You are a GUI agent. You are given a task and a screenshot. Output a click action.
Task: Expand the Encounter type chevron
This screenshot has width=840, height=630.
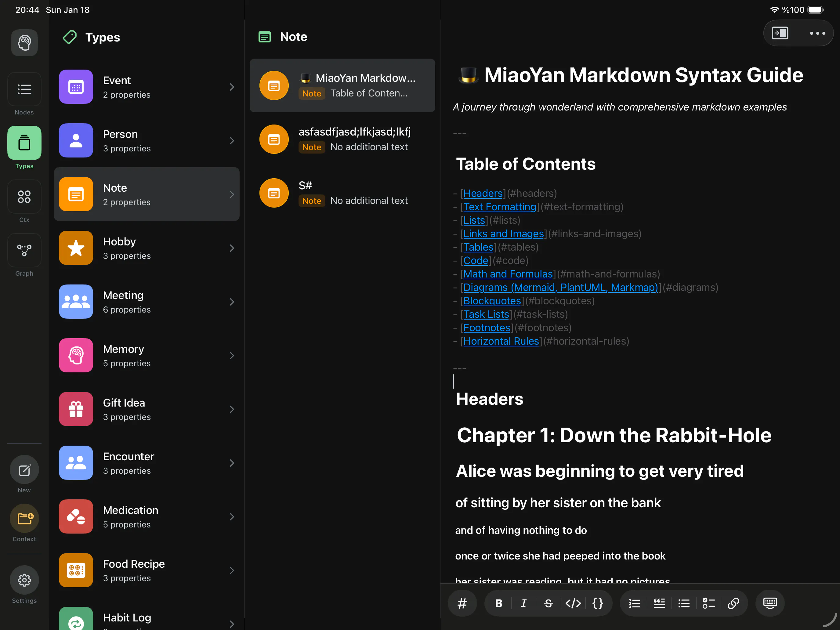coord(232,463)
